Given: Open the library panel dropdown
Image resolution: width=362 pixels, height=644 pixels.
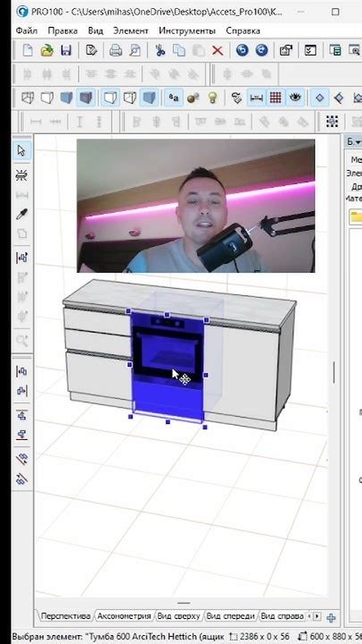Looking at the screenshot, I should pos(352,142).
